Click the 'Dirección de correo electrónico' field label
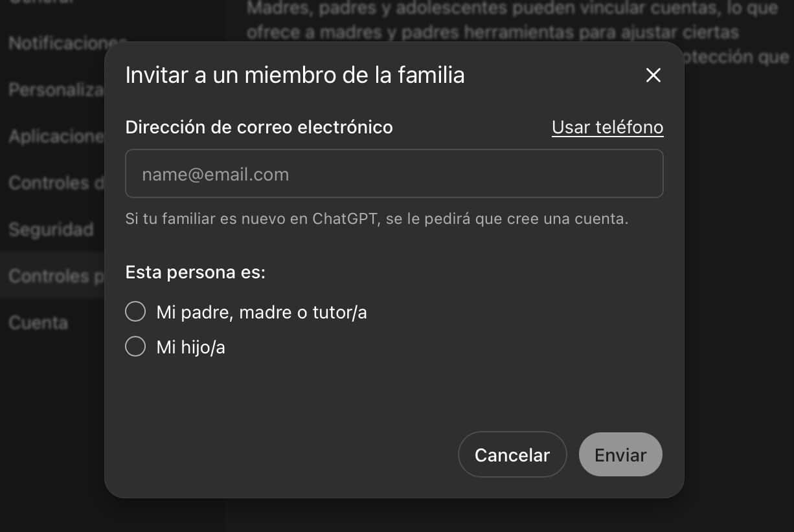The image size is (794, 532). pyautogui.click(x=259, y=127)
